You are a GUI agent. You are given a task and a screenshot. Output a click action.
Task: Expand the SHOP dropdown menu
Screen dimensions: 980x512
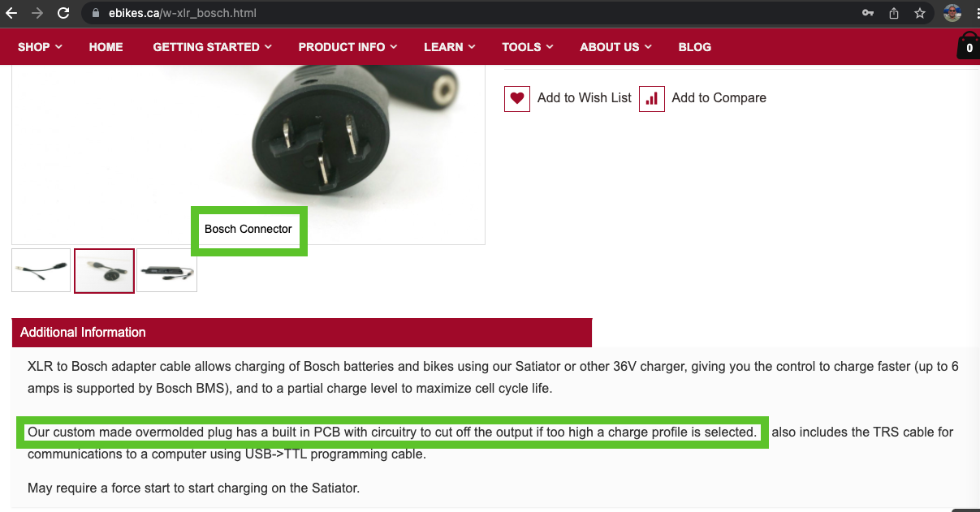click(41, 47)
